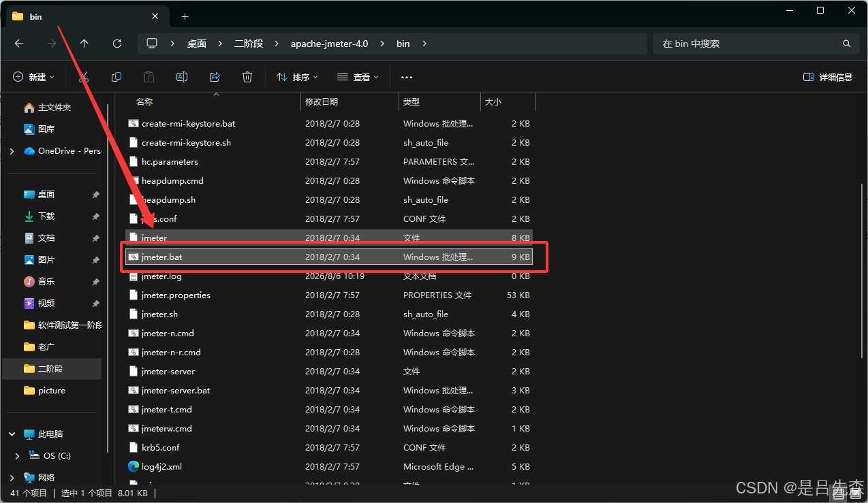Screen dimensions: 868x503
Task: Select create-rmi-keystore.sh file
Action: 329,143
